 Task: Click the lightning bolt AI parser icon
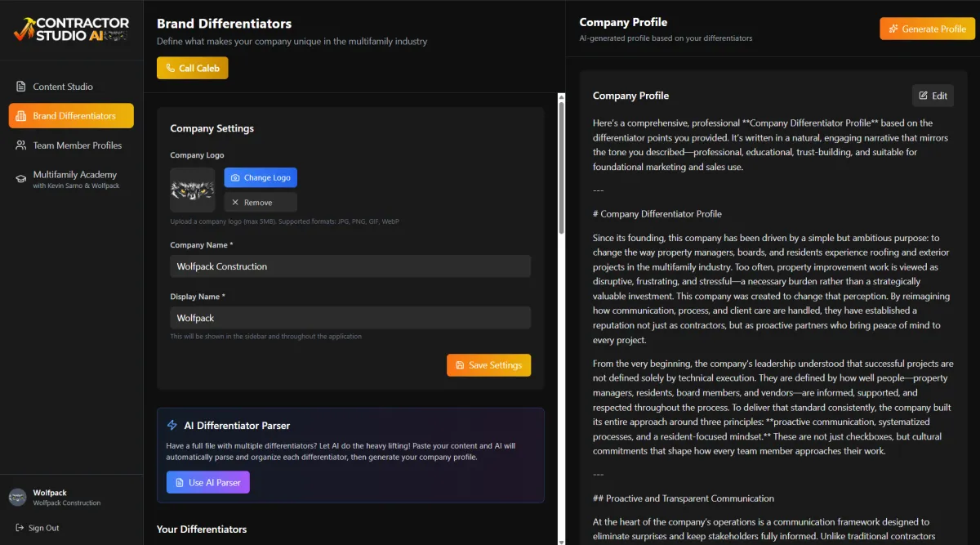[x=171, y=425]
